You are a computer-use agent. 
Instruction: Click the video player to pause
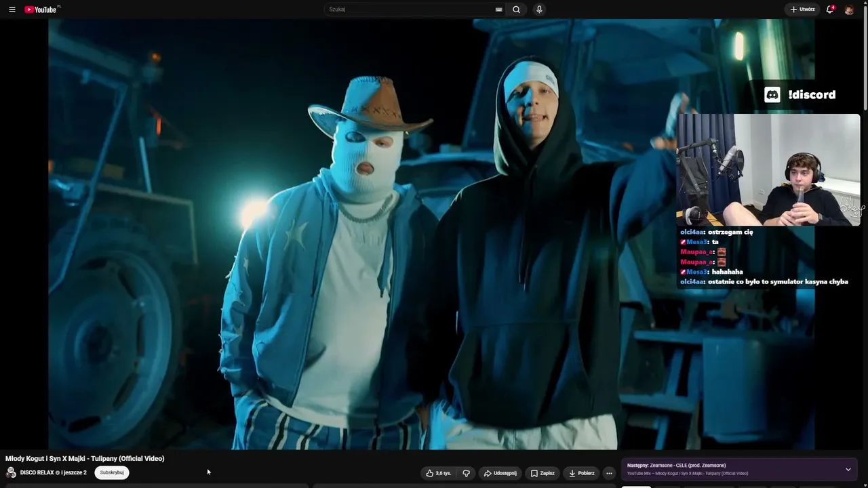click(431, 234)
